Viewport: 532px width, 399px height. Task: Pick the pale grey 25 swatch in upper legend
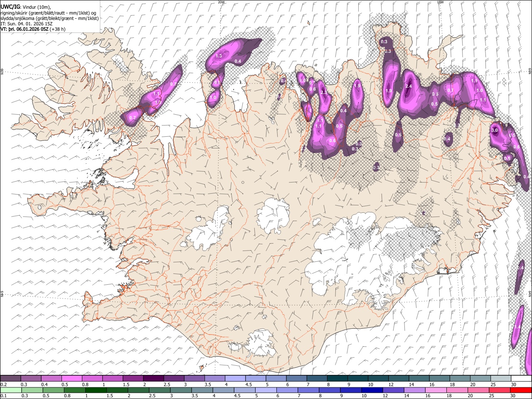[x=501, y=379]
